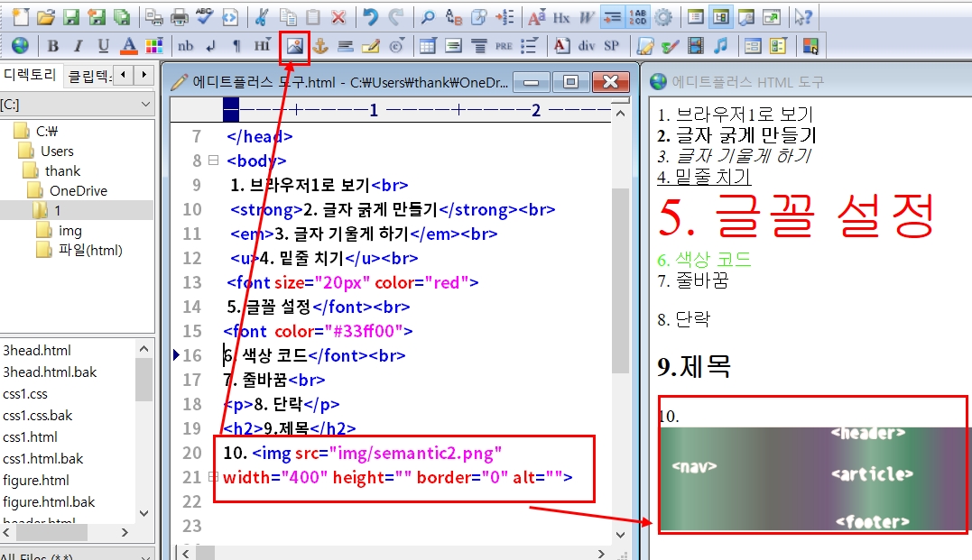Image resolution: width=972 pixels, height=560 pixels.
Task: Insert span tag with SP icon
Action: (612, 45)
